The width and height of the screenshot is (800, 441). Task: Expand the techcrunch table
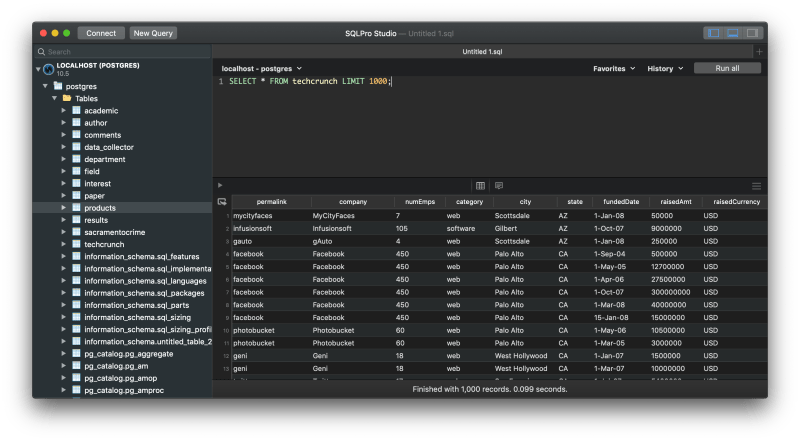[64, 244]
